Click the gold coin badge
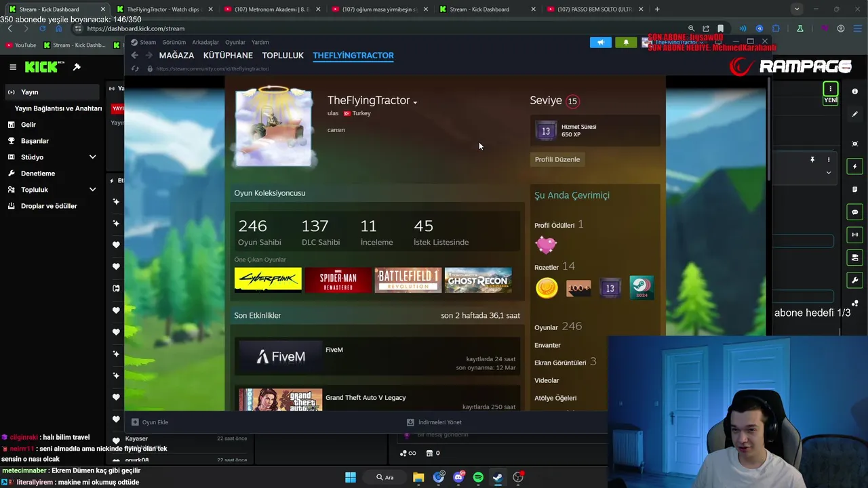868x488 pixels. [547, 288]
